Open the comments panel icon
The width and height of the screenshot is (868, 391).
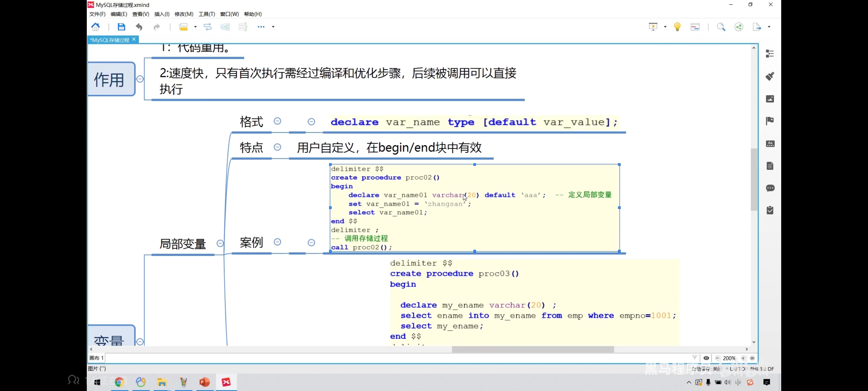pyautogui.click(x=770, y=188)
